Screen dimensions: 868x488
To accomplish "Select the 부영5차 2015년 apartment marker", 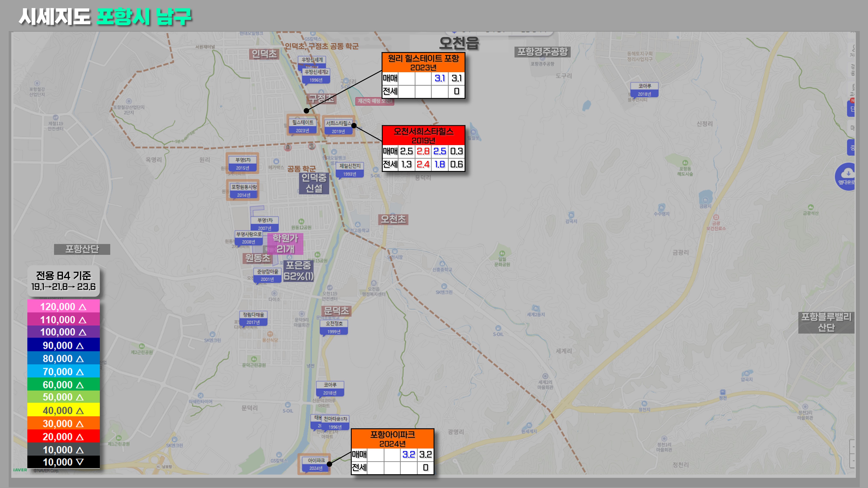I will (243, 164).
